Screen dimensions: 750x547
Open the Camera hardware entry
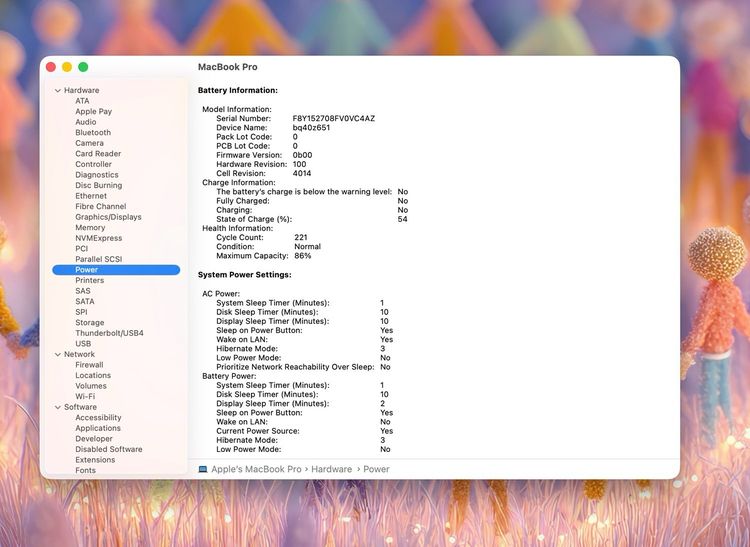[x=89, y=143]
